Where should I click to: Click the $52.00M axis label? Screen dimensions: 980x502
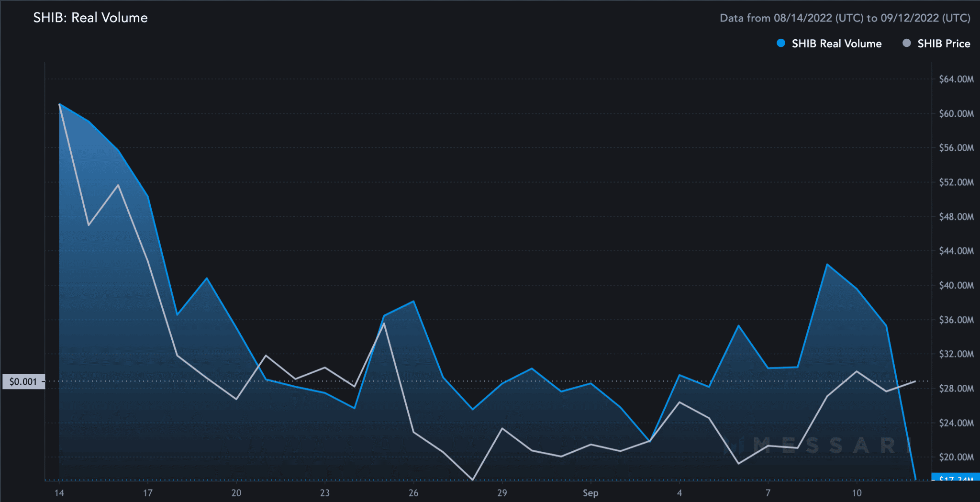point(956,182)
